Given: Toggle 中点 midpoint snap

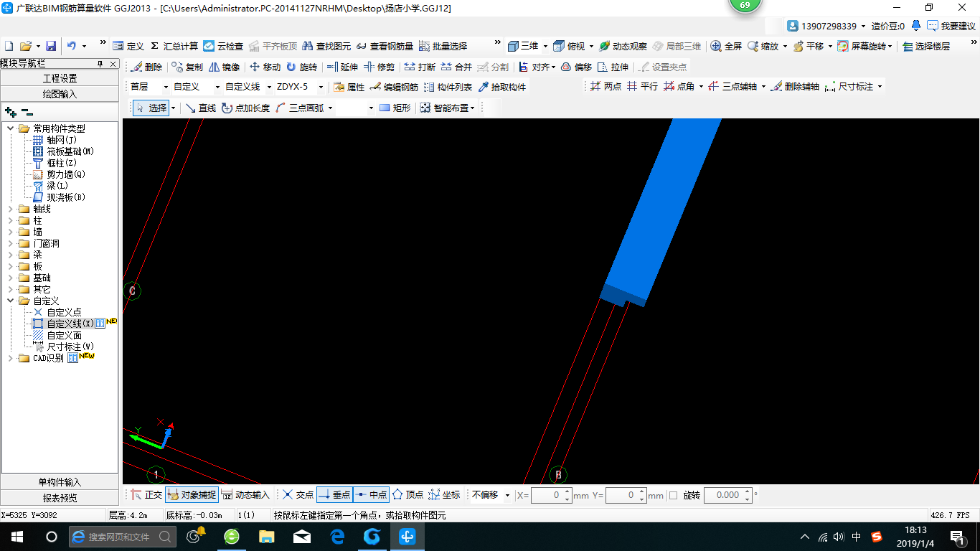Looking at the screenshot, I should 371,495.
